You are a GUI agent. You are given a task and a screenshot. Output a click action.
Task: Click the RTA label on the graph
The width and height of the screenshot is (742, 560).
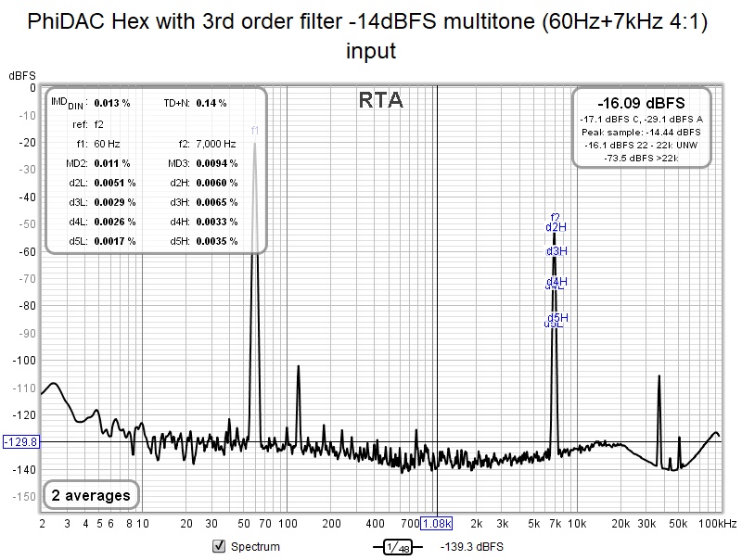coord(380,100)
